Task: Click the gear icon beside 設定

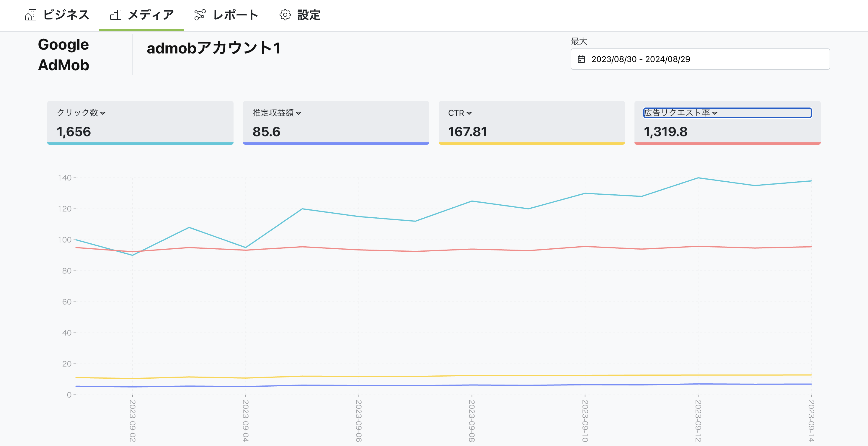Action: tap(285, 15)
